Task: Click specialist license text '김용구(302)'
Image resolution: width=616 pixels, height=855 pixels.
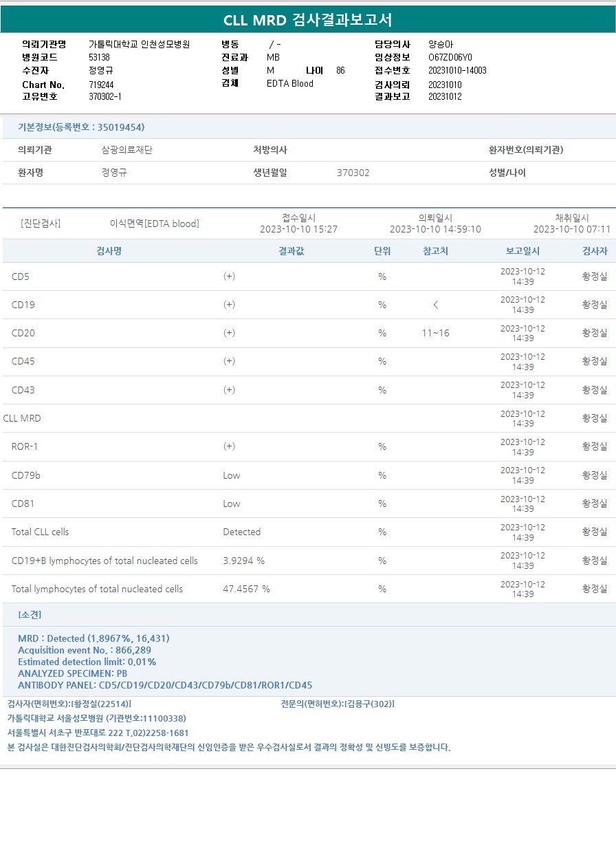Action: (369, 704)
